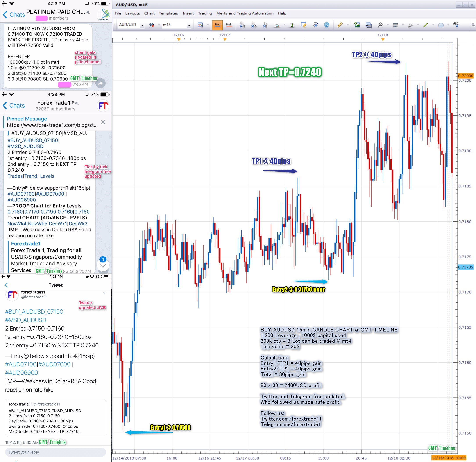This screenshot has height=462, width=476.
Task: Open the Forextrade1 link preview title
Action: [26, 244]
